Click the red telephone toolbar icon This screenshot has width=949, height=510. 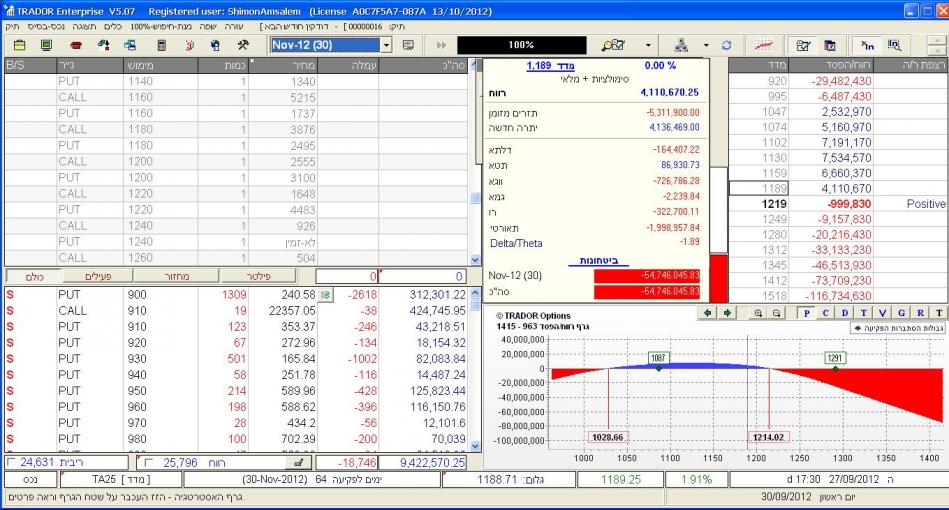point(75,46)
